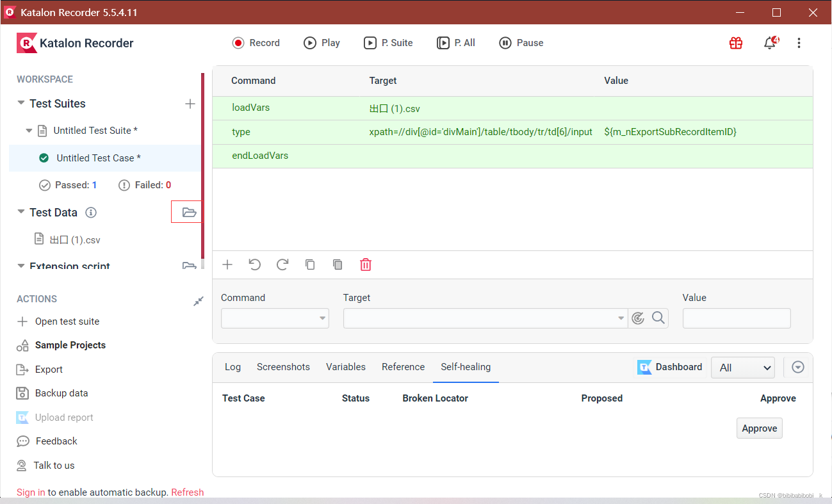Click the ${m_nExportSubRecordItemID} value cell
Screen dimensions: 832x504
coord(671,132)
